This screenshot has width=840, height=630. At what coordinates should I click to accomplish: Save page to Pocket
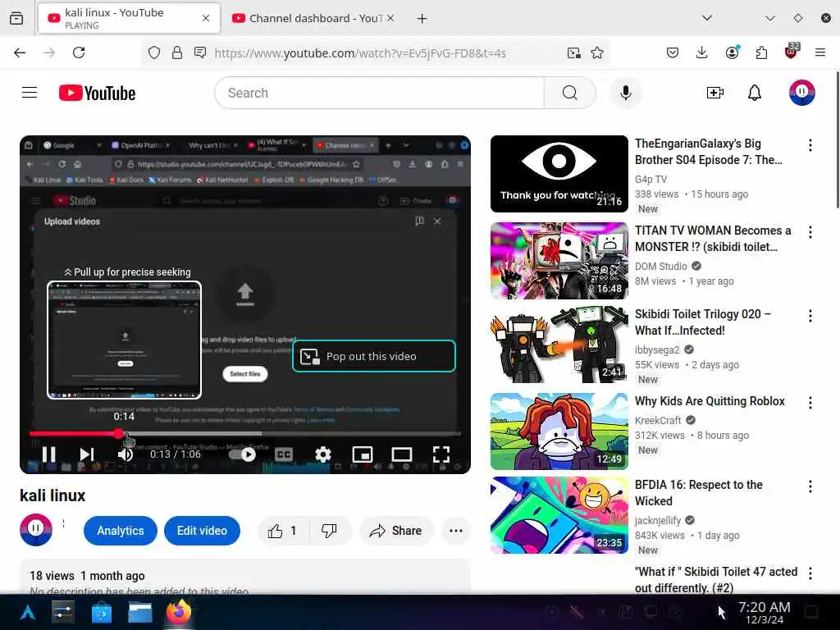[x=673, y=52]
